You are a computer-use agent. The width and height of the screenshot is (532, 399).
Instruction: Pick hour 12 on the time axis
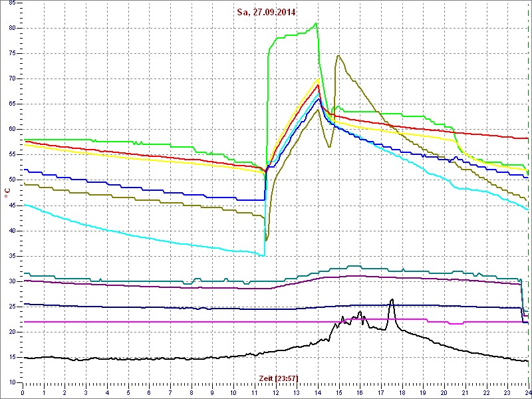(275, 393)
